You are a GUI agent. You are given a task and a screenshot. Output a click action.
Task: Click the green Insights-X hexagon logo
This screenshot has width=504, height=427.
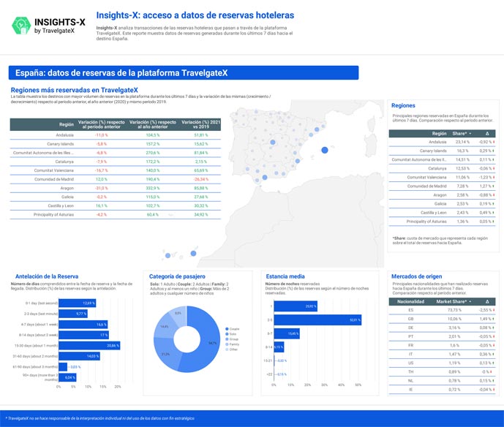pyautogui.click(x=21, y=26)
